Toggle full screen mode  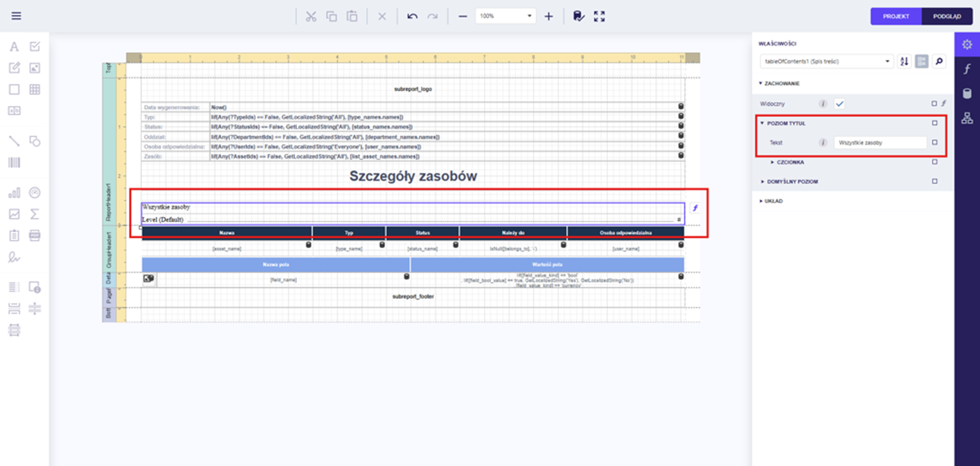click(599, 17)
